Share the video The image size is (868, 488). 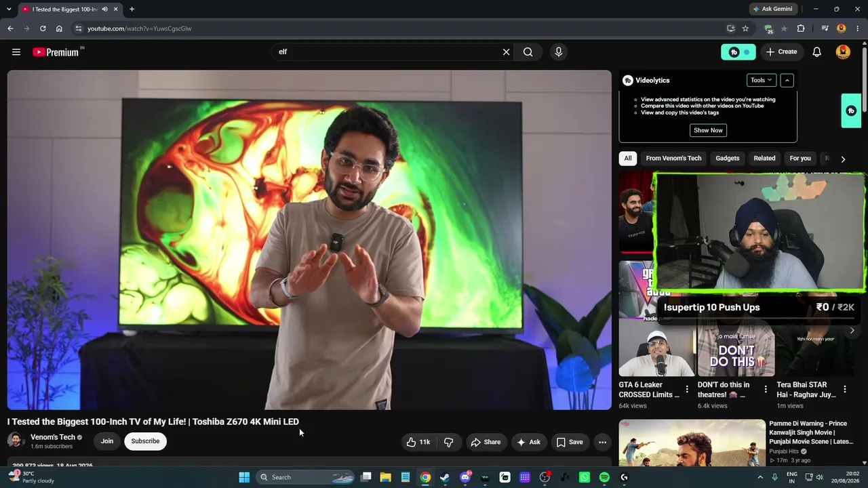486,442
